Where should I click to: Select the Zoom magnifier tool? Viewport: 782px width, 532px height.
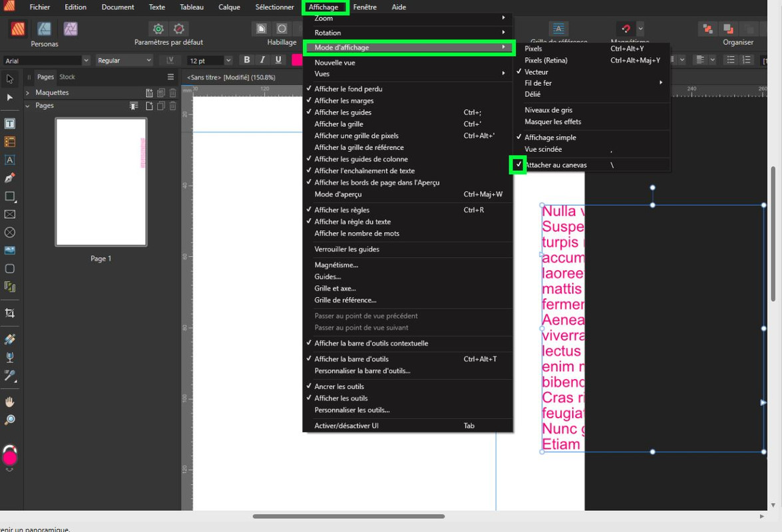9,420
